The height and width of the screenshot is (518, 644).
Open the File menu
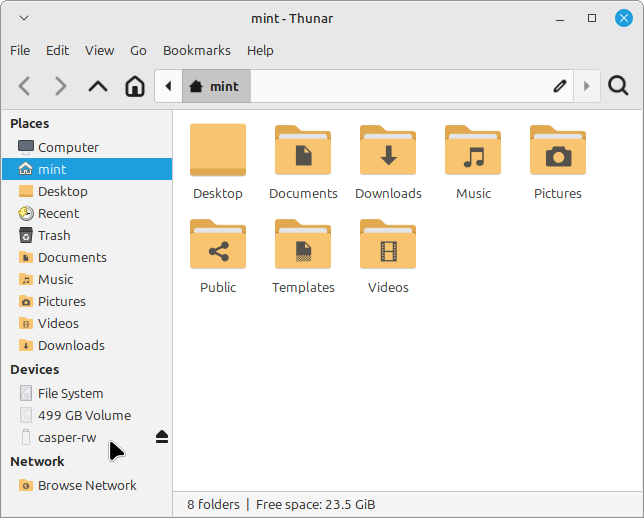click(x=20, y=51)
